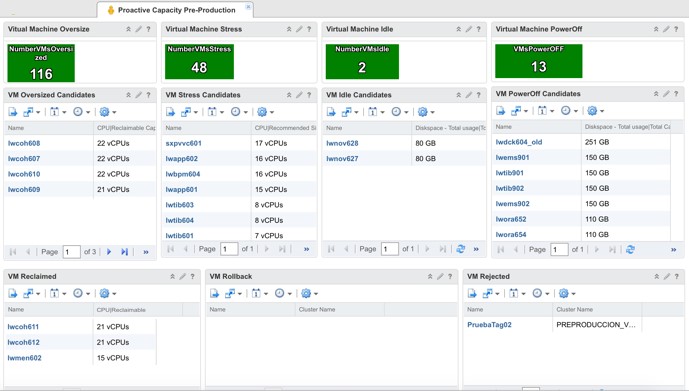689x391 pixels.
Task: Export VM Oversized Candidates list
Action: pyautogui.click(x=13, y=112)
